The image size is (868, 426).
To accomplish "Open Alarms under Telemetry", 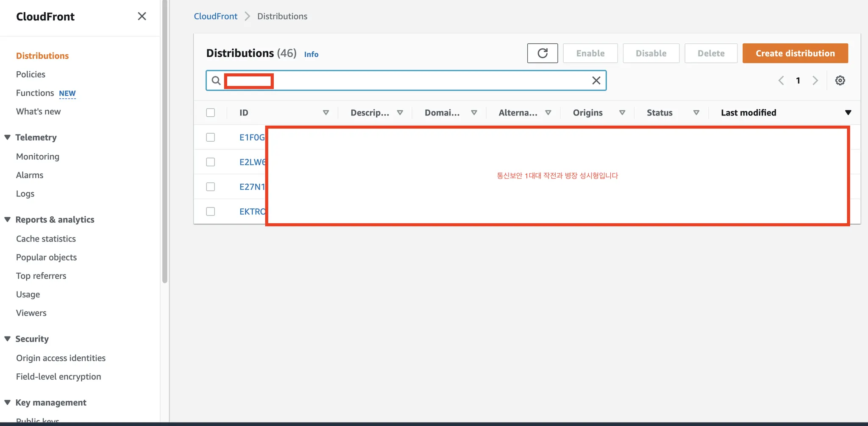I will pos(30,175).
